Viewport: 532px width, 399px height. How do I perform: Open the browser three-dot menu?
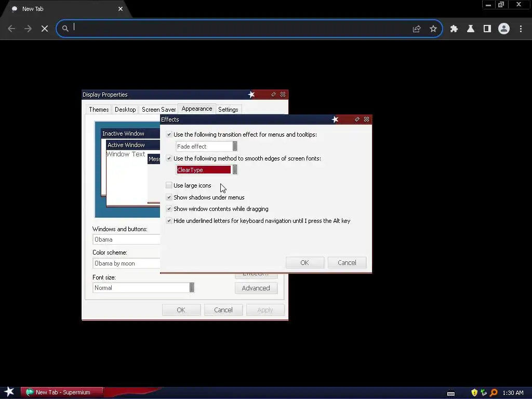pos(521,29)
